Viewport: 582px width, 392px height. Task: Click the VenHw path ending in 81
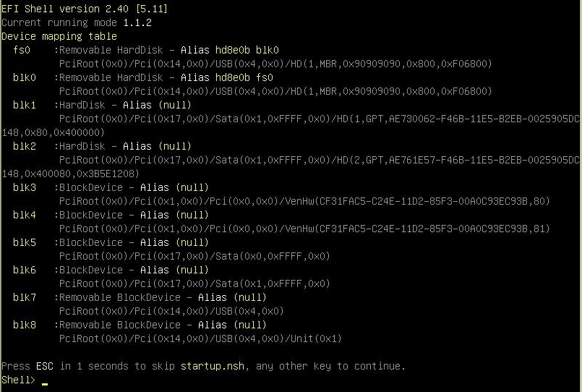[x=417, y=229]
